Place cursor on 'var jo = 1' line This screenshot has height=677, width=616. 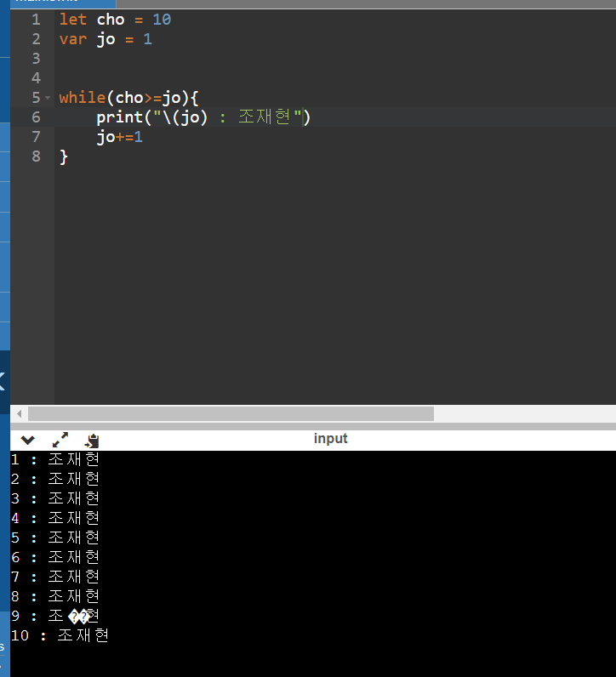point(106,39)
